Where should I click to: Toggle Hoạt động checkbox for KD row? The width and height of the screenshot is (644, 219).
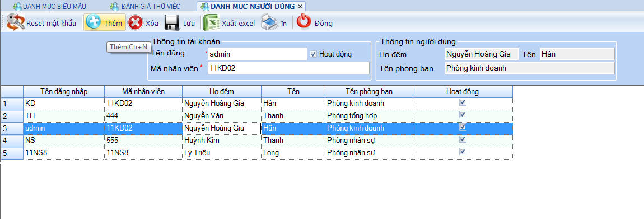point(463,102)
